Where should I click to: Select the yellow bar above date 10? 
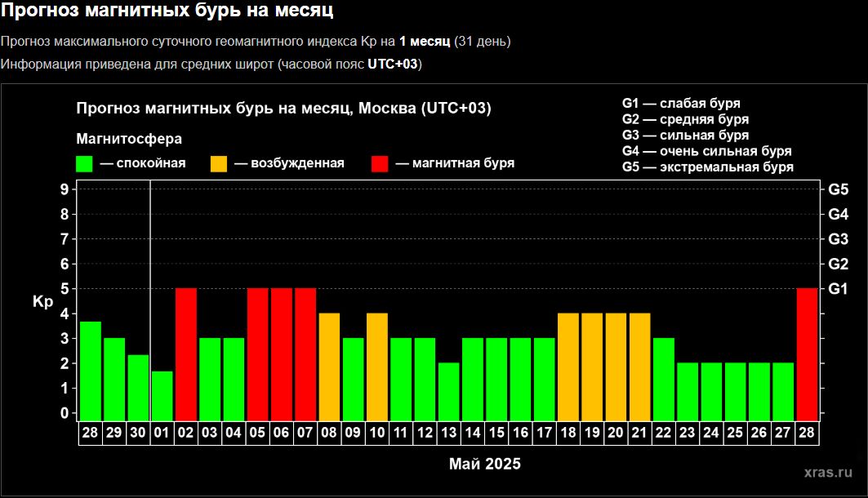[377, 366]
